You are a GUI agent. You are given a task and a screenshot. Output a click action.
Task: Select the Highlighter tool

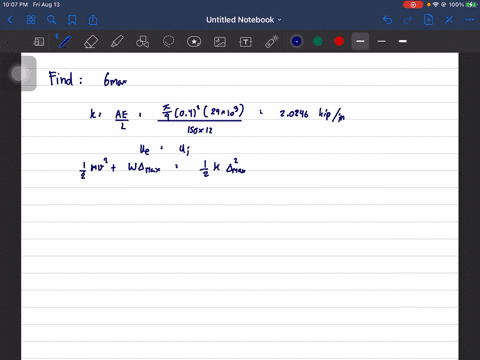(117, 42)
